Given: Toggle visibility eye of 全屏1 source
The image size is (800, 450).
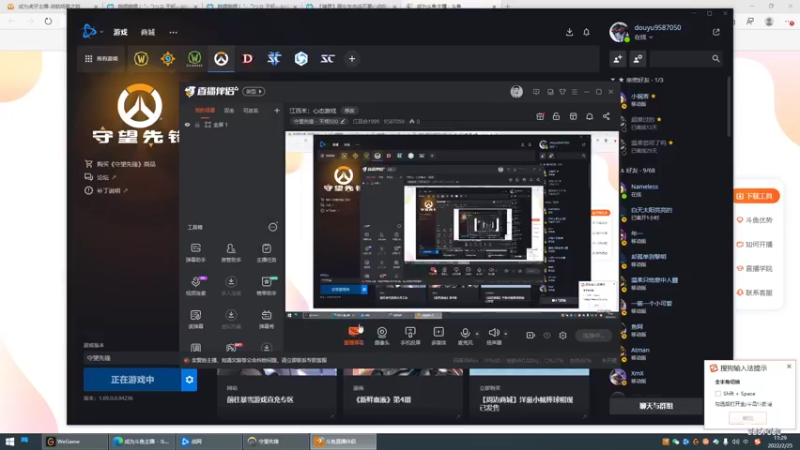Looking at the screenshot, I should click(187, 124).
